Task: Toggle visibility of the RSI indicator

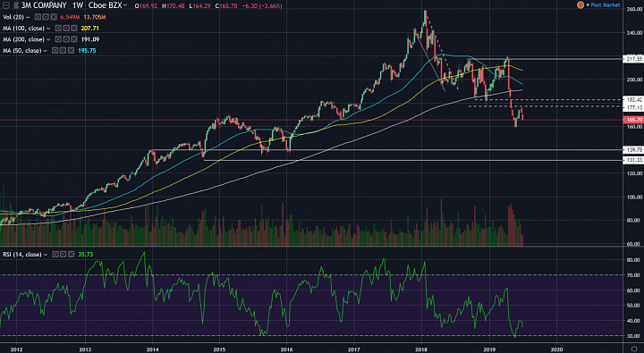Action: [x=55, y=255]
